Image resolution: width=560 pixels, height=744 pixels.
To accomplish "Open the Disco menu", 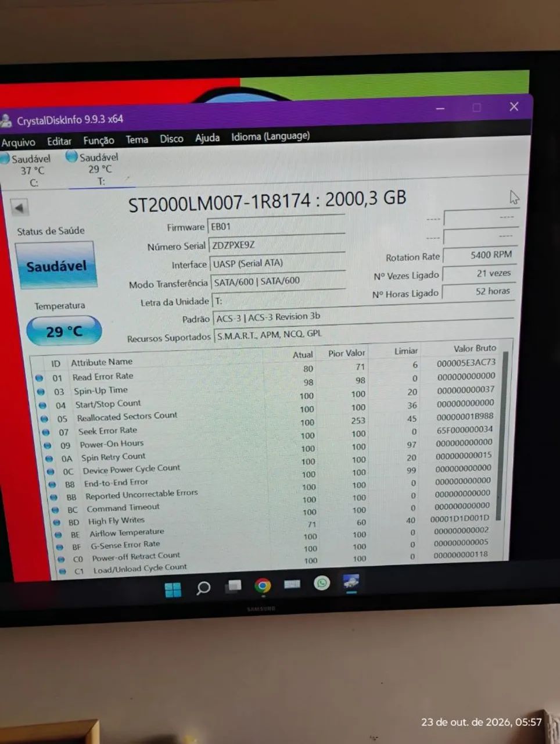I will pyautogui.click(x=171, y=139).
